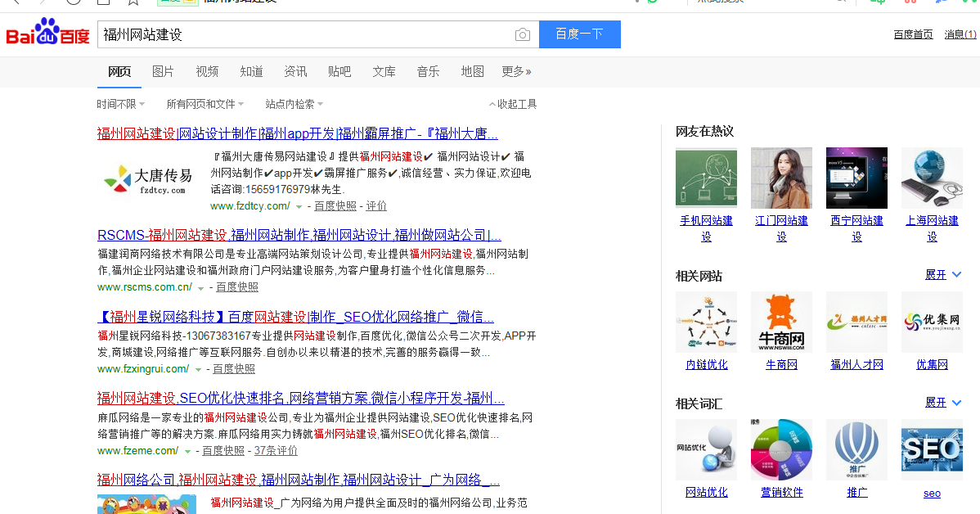980x514 pixels.
Task: Open 江门网站建设 portrait thumbnail
Action: [781, 178]
